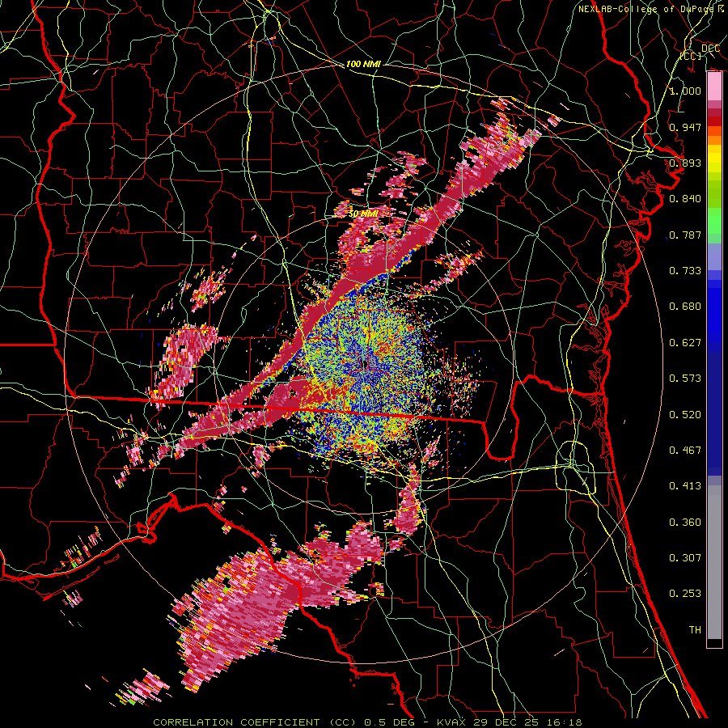Select the DEC label above color scale

(710, 48)
